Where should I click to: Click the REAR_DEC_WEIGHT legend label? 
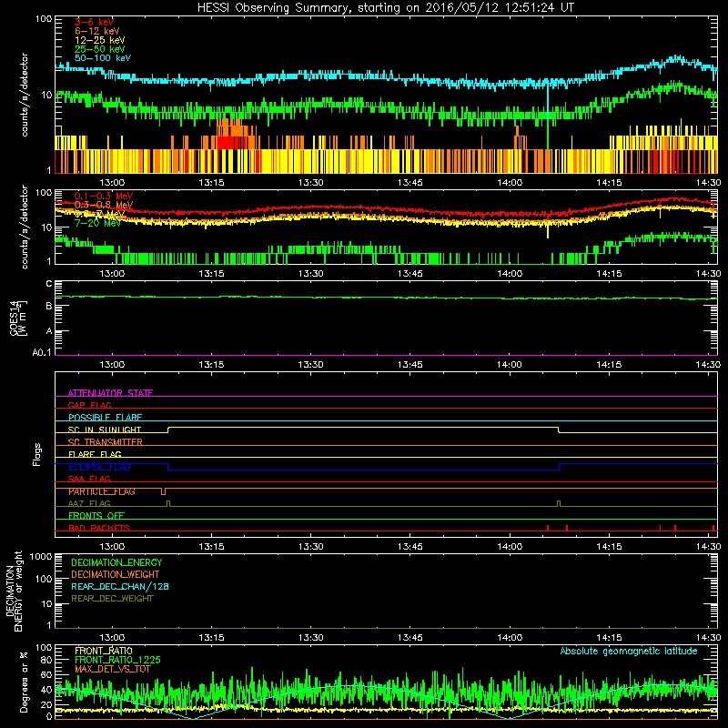[112, 599]
